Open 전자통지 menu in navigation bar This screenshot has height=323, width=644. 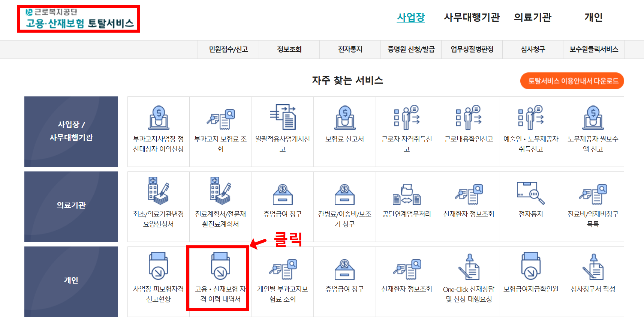pos(350,50)
